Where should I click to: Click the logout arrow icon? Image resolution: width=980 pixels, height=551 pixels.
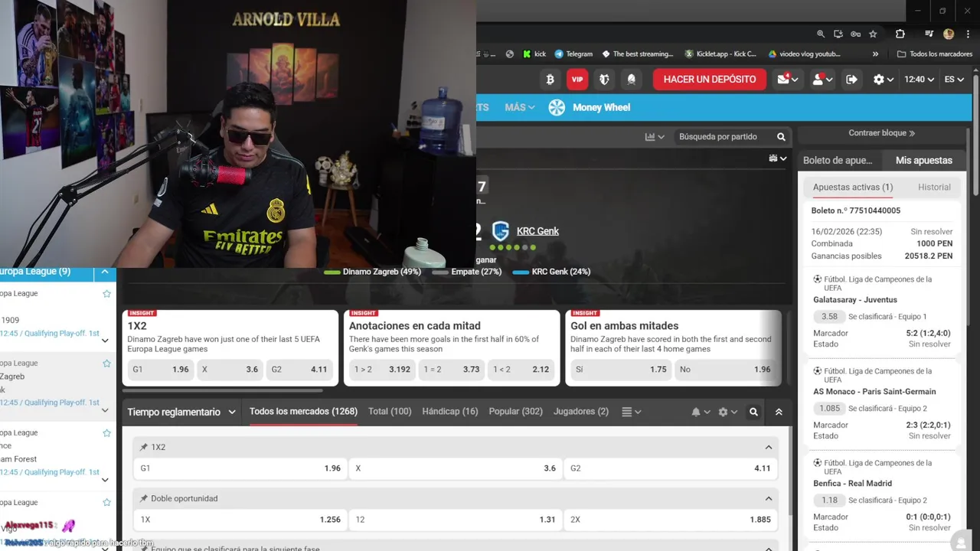[x=851, y=79]
